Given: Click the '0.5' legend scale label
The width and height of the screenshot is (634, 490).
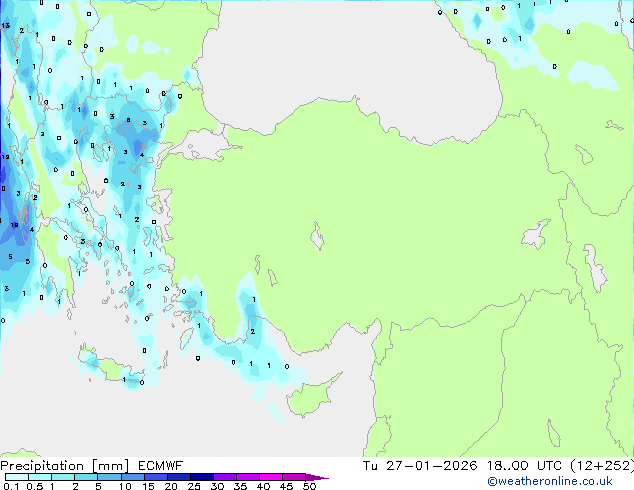Looking at the screenshot, I should 34,486.
